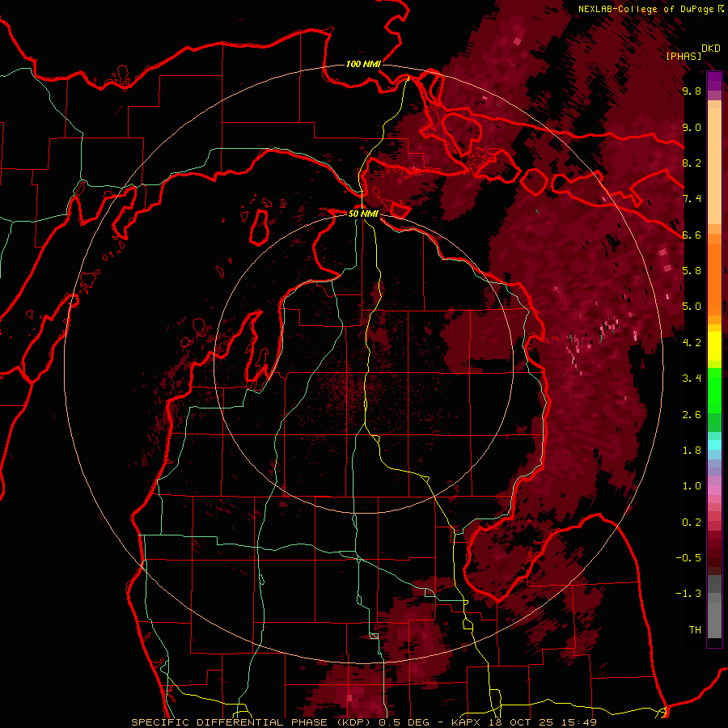
Task: Click the purple top color band in legend
Action: [714, 81]
